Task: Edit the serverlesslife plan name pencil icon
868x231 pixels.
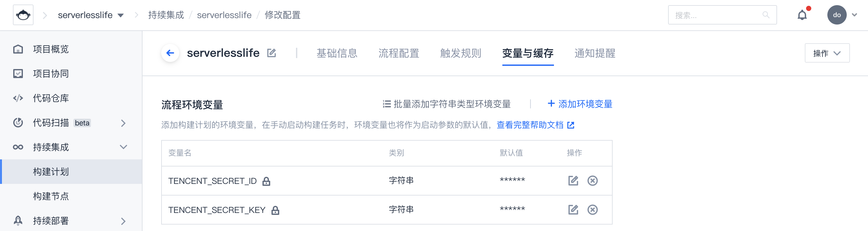Action: (271, 53)
